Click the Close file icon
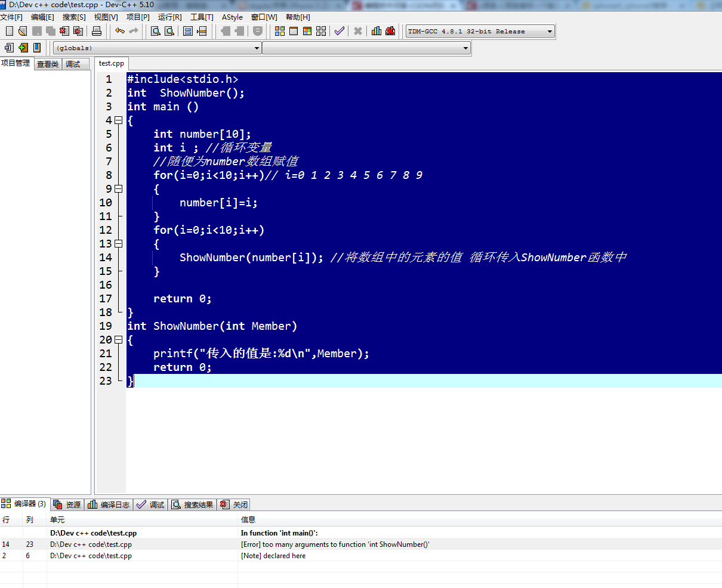This screenshot has width=722, height=588. [x=64, y=31]
